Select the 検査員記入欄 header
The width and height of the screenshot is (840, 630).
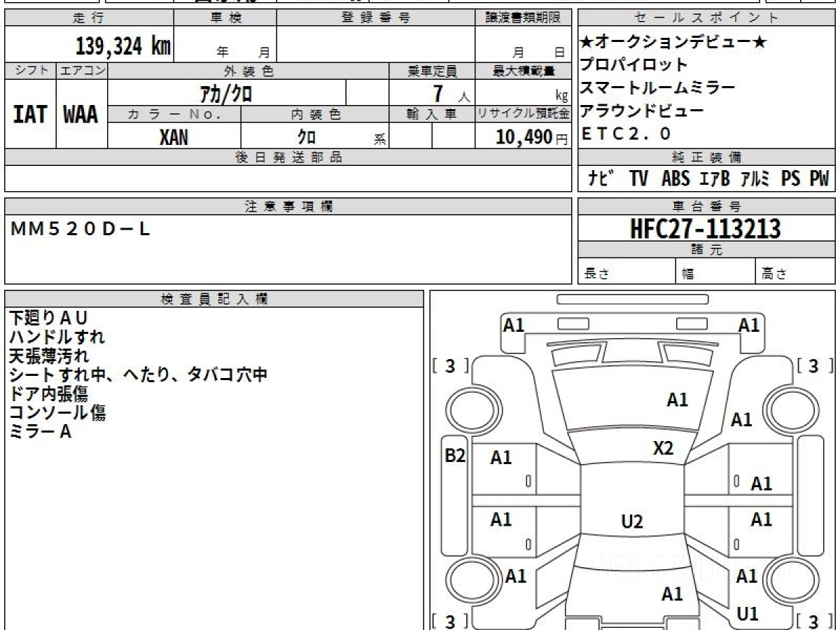(214, 298)
